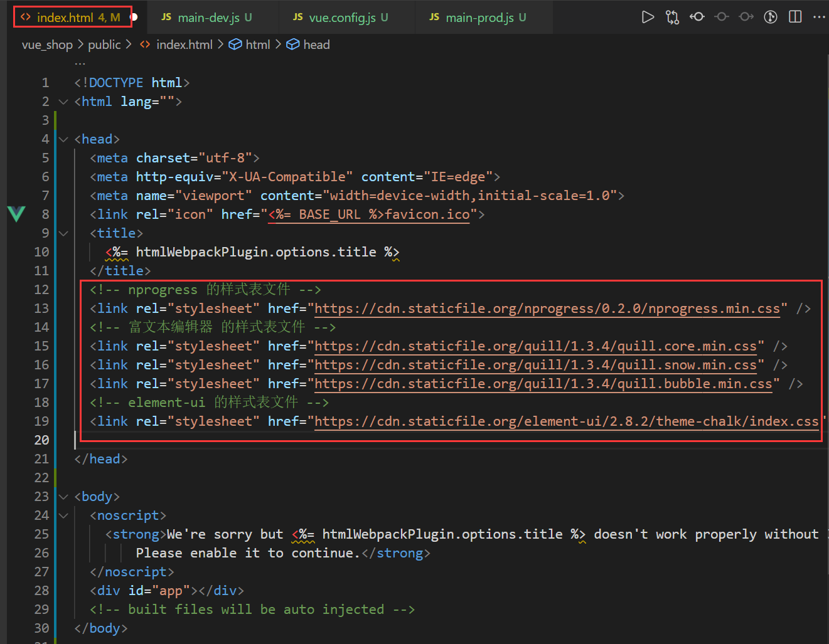
Task: Open the circled git graph icon
Action: point(771,17)
